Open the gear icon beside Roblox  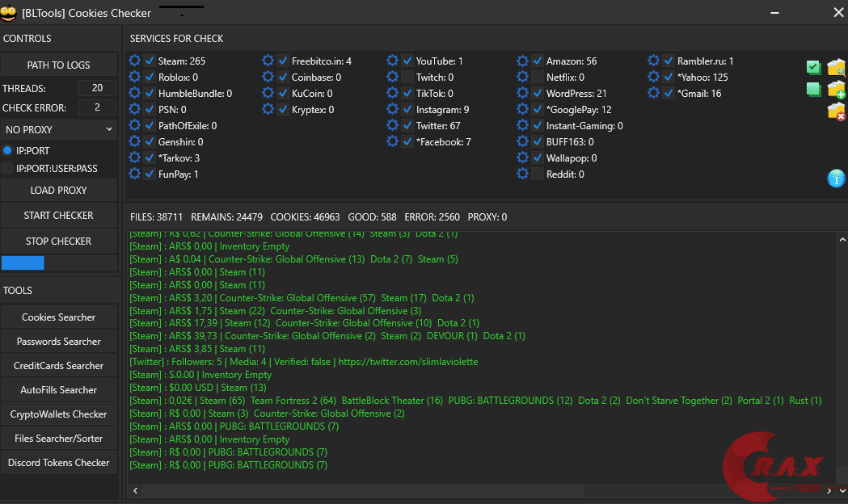[x=135, y=77]
